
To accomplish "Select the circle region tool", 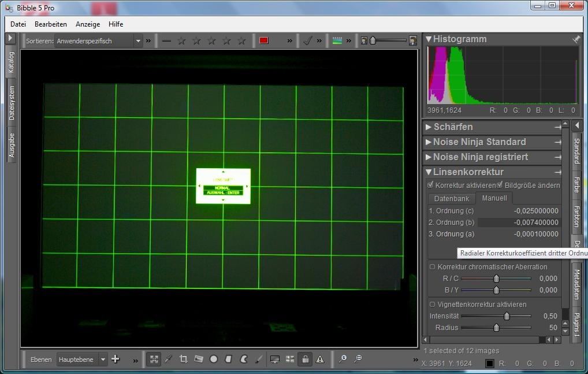I will (214, 359).
